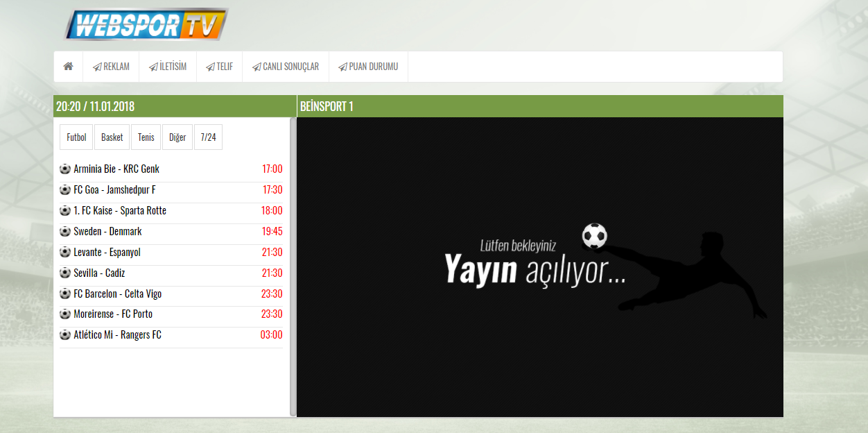
Task: Click the soccer ball icon for FC Goa match
Action: pos(65,189)
